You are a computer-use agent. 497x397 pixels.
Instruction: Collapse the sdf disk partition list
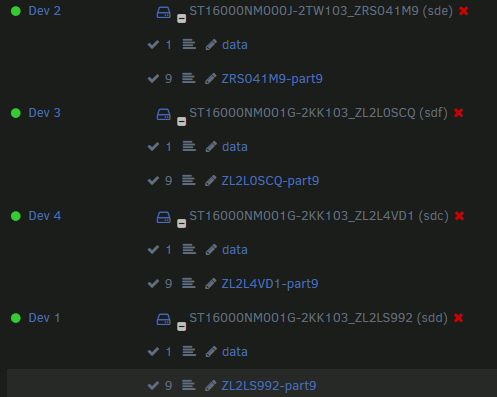pos(181,121)
